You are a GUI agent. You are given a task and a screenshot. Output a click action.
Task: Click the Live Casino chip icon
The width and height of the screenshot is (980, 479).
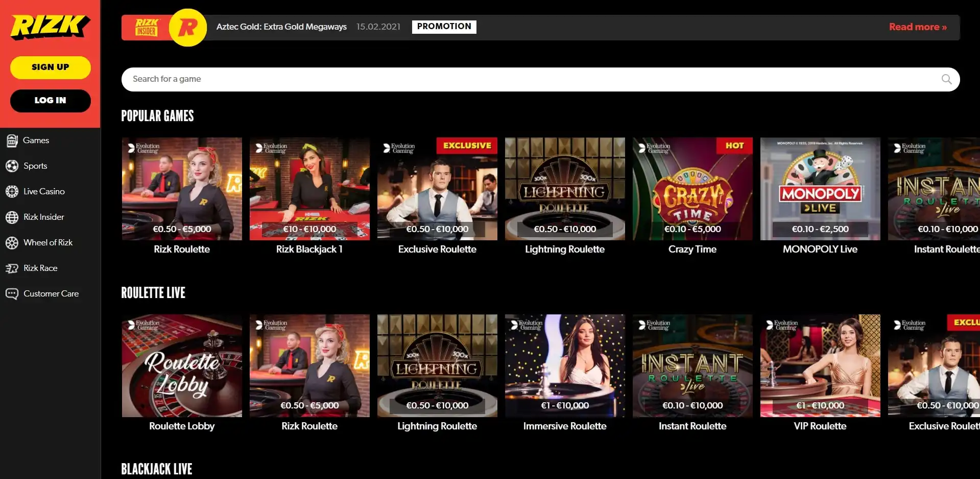pos(12,192)
